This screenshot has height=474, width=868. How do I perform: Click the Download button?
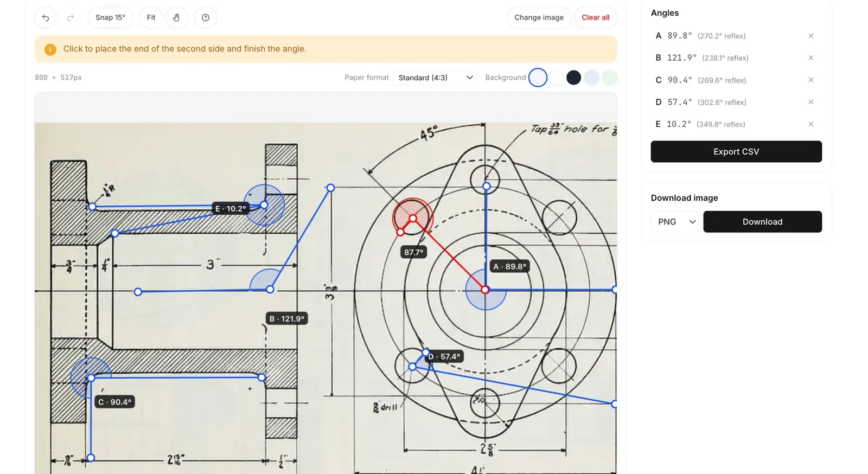(762, 222)
